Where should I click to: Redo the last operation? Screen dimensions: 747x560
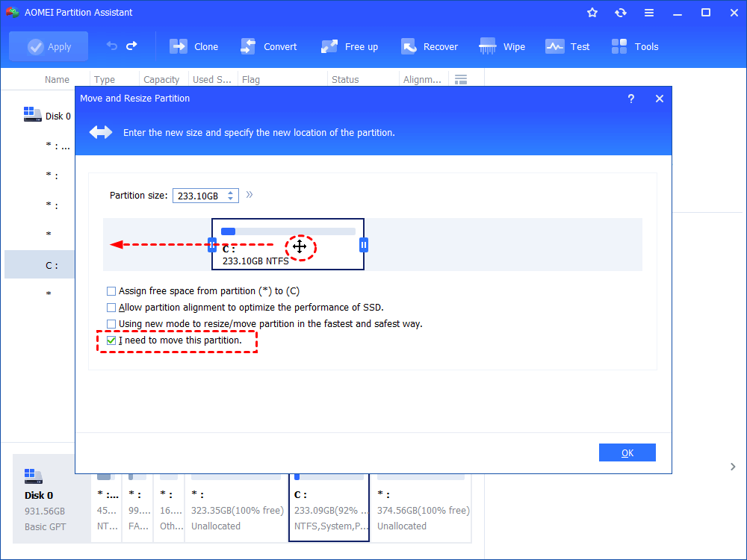[x=131, y=46]
